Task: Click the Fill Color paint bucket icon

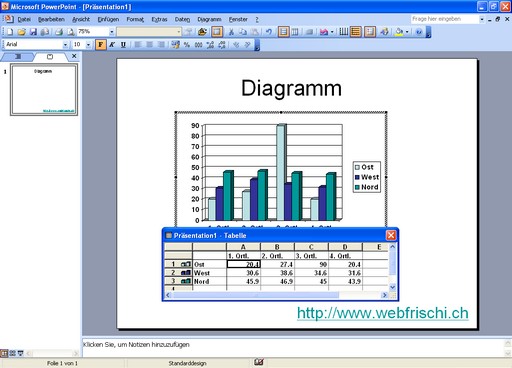Action: [x=399, y=32]
